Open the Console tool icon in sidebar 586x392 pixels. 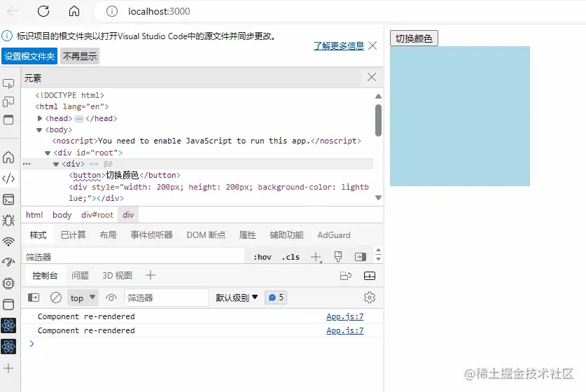[x=8, y=199]
